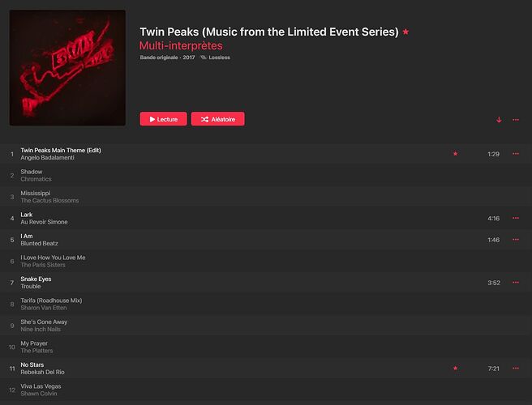Click the download arrow icon for album
This screenshot has height=405, width=532.
(x=499, y=120)
